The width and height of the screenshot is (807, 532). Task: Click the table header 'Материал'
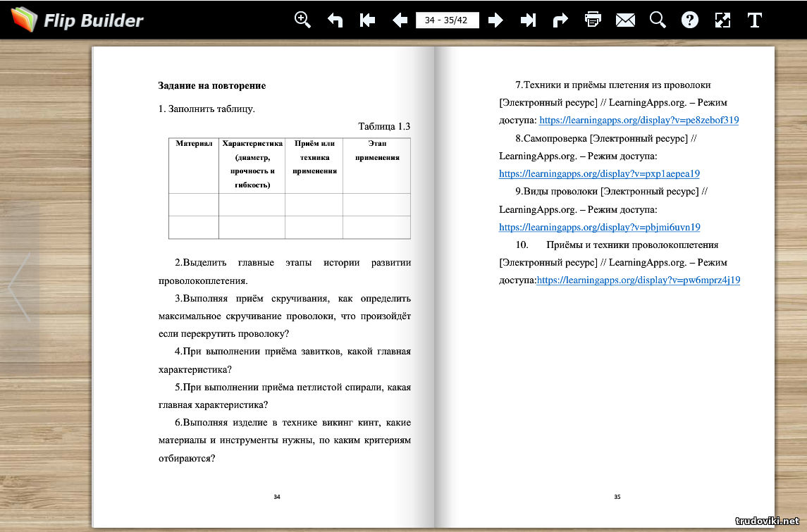(x=194, y=144)
